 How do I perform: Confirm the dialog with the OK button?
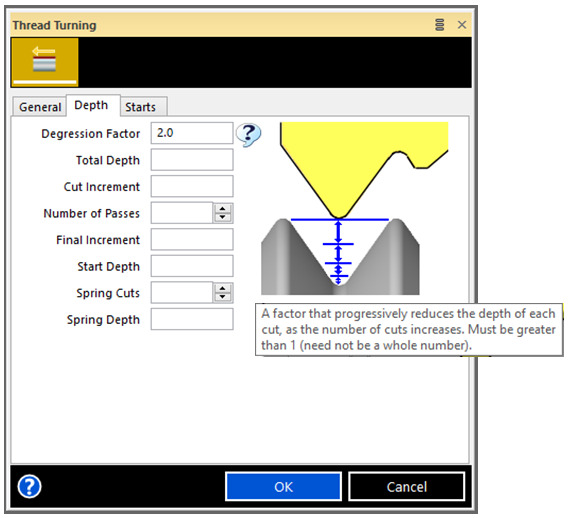point(283,487)
